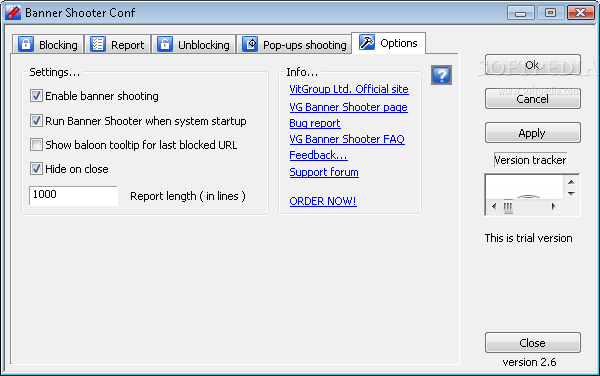This screenshot has width=600, height=376.
Task: Uncheck Run Banner Shooter when system startup
Action: [36, 121]
